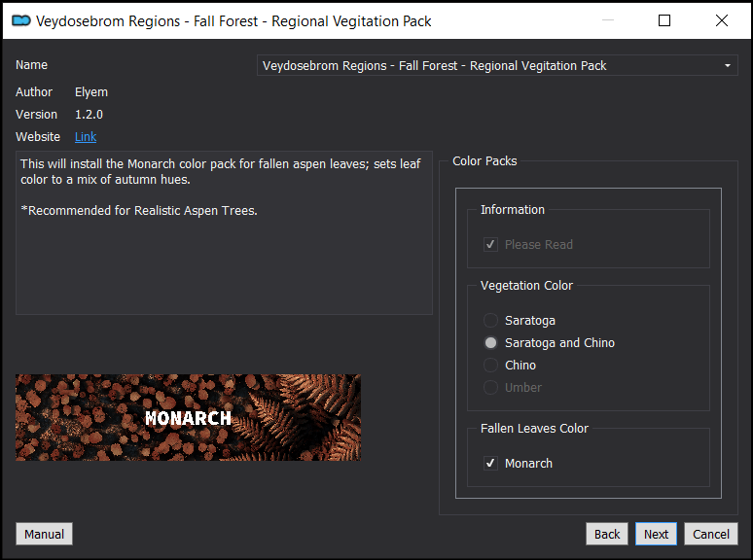Screen dimensions: 753x560
Task: Click the Mod Organizer icon in title bar
Action: (21, 20)
